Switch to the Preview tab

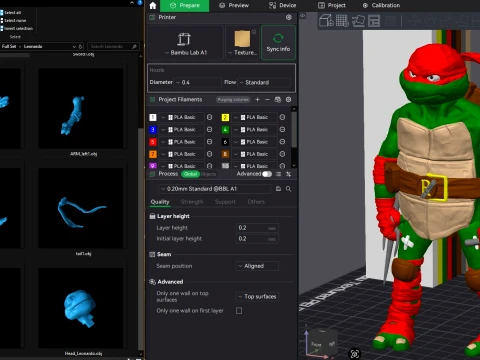pyautogui.click(x=234, y=5)
